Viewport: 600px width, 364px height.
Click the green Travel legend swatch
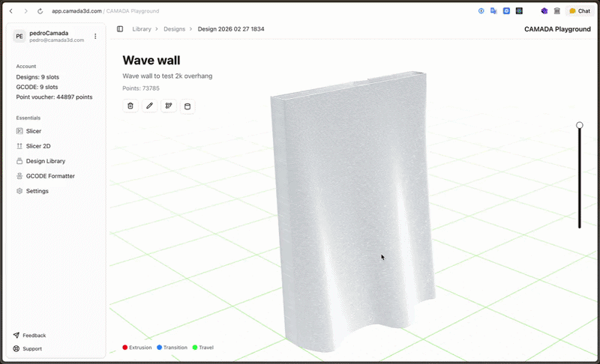(195, 348)
